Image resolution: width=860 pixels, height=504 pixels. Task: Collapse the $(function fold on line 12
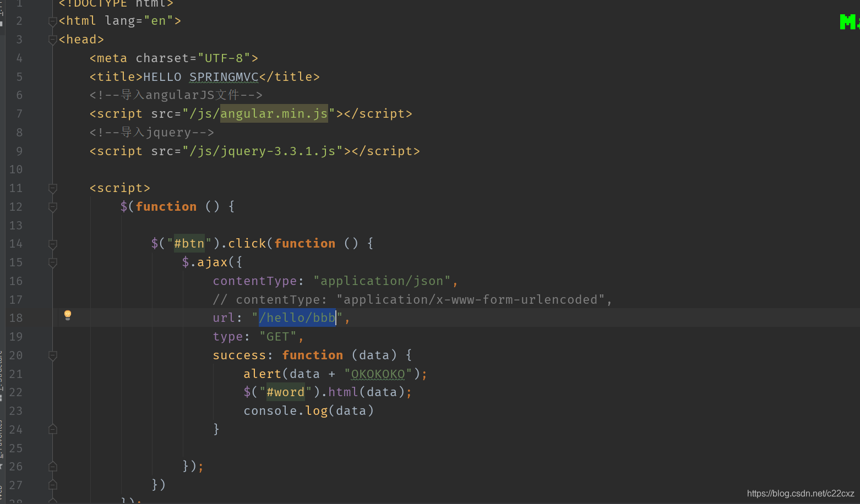pos(53,207)
